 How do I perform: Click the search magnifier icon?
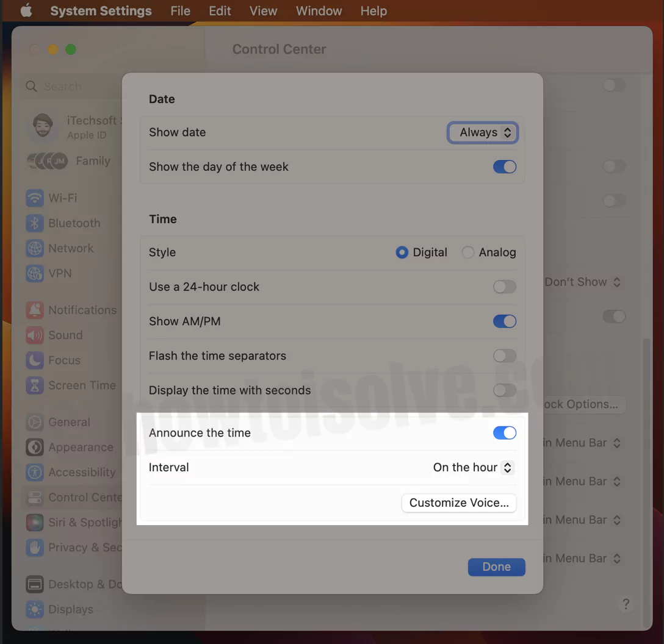(x=31, y=87)
